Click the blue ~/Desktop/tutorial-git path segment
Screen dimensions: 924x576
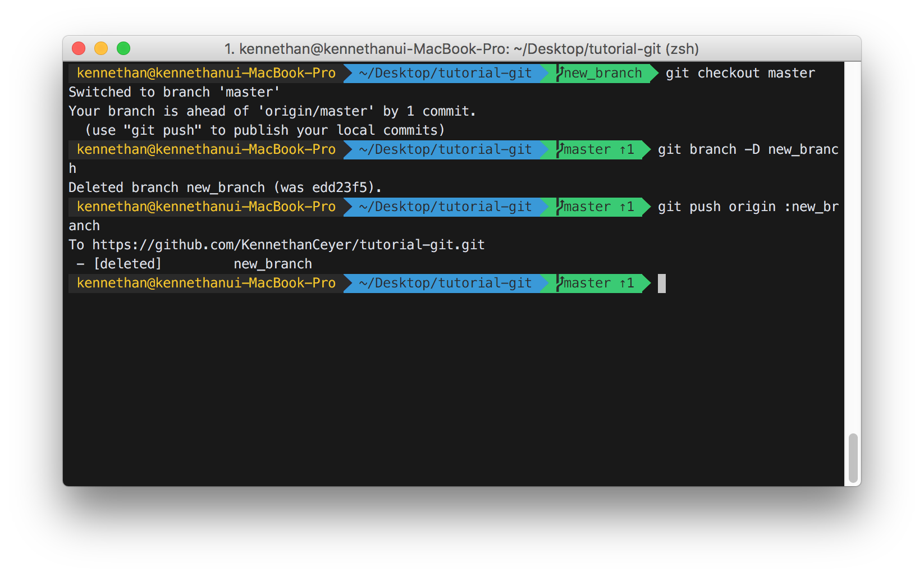445,72
